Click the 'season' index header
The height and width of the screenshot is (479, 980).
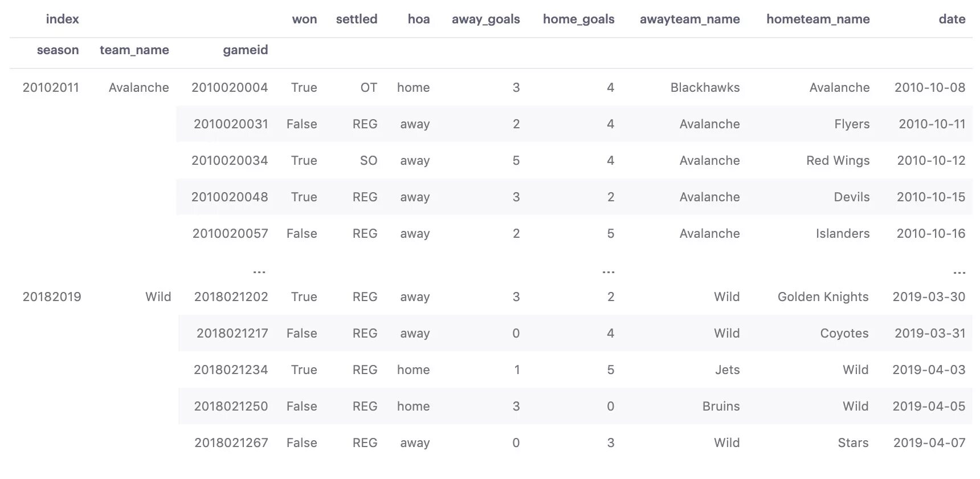point(58,50)
